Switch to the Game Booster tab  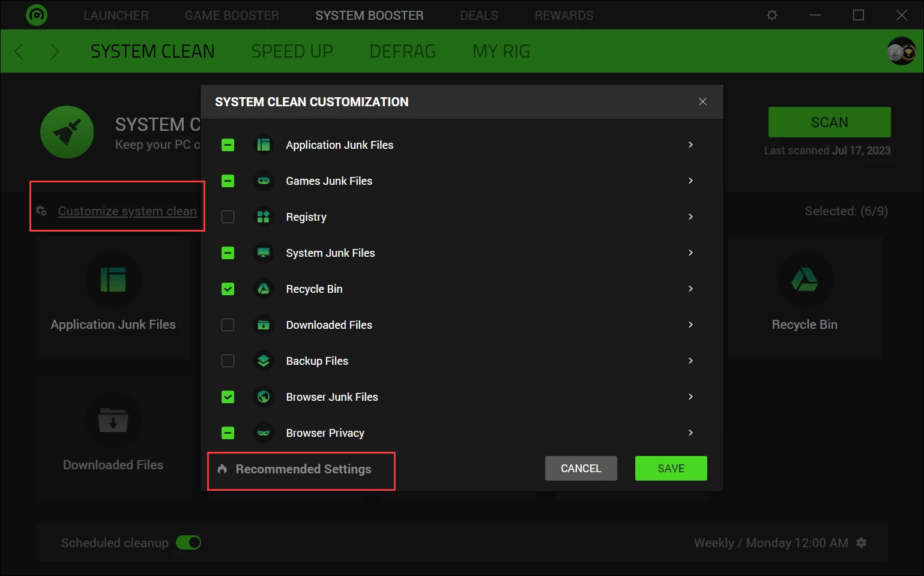[x=232, y=16]
